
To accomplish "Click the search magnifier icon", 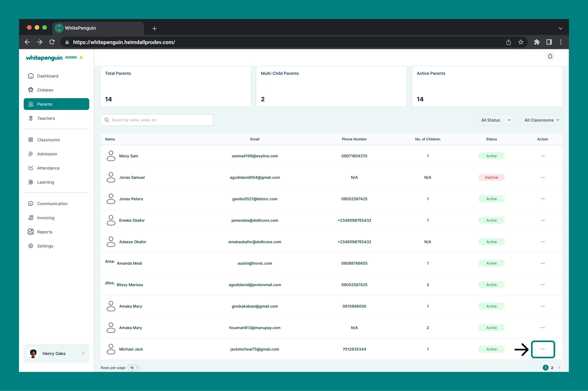I will pyautogui.click(x=107, y=120).
